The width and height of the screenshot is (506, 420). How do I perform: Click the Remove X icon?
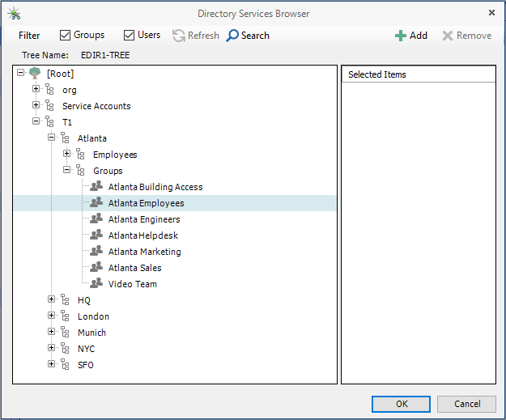(447, 36)
